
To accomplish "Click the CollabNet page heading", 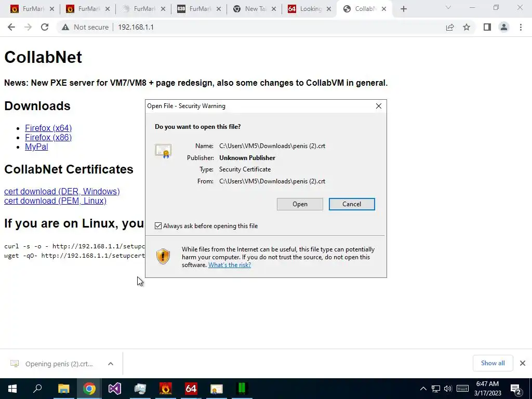I will [x=43, y=57].
